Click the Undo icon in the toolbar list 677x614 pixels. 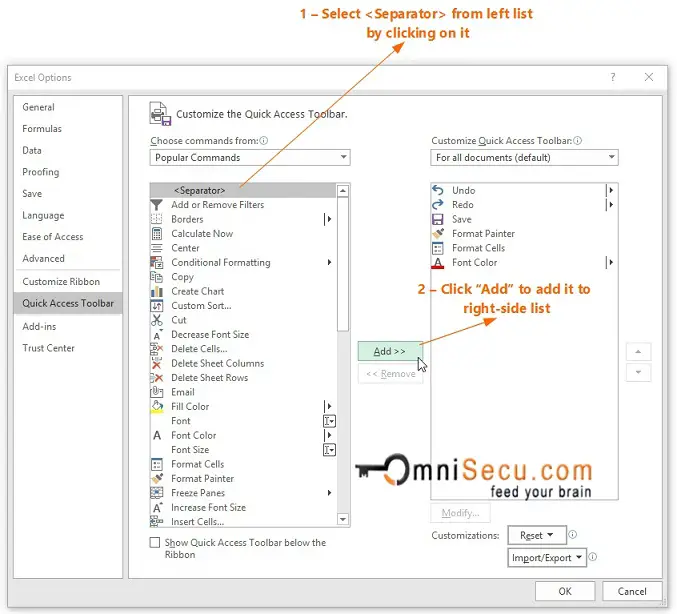[438, 190]
